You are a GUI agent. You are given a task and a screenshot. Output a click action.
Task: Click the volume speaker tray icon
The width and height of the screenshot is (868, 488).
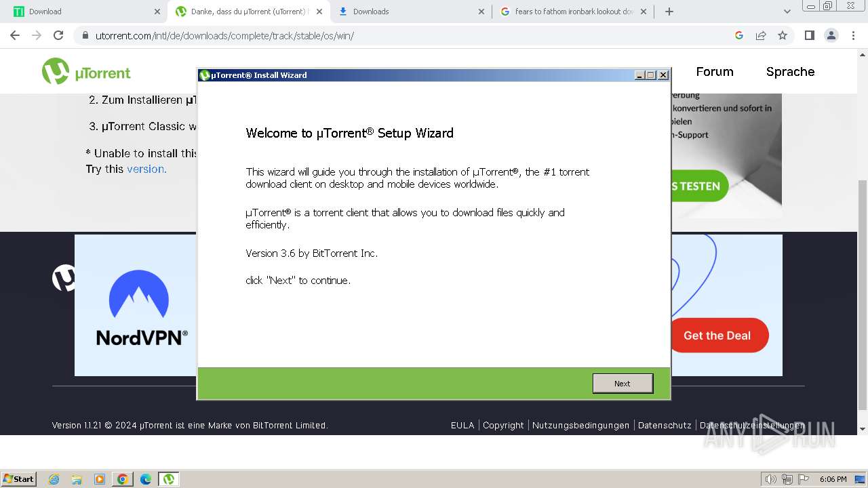[771, 479]
